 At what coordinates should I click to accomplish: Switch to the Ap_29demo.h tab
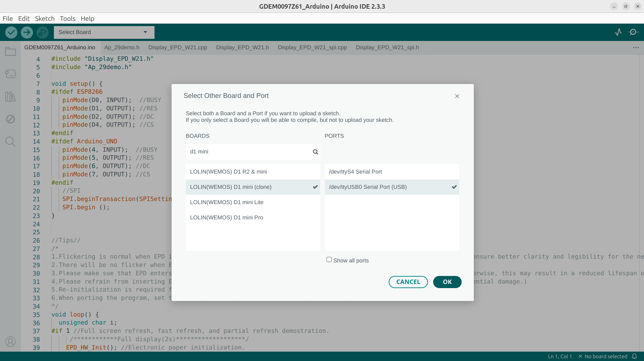122,48
